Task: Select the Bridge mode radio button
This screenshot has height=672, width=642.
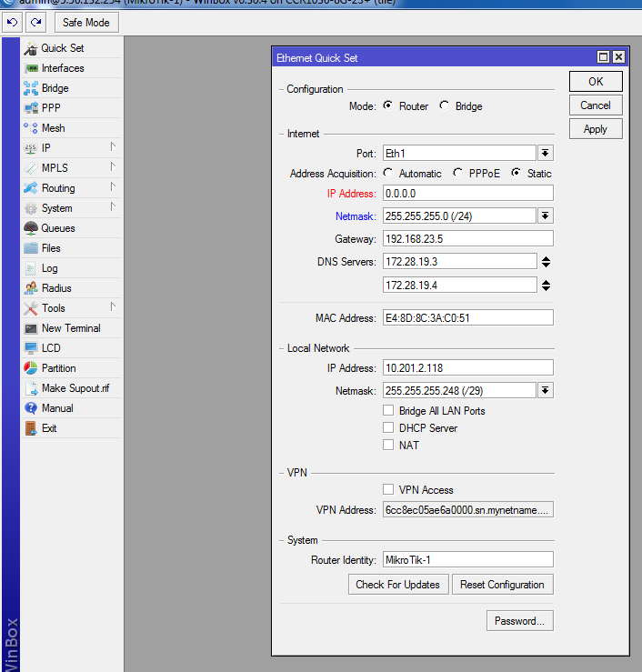Action: pyautogui.click(x=444, y=106)
